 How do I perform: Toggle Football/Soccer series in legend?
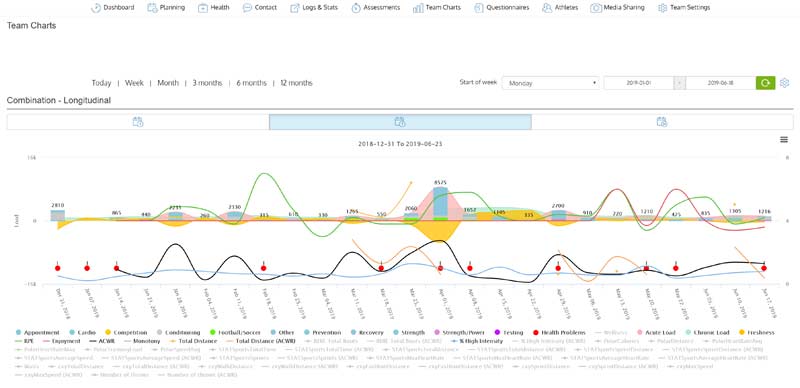235,332
